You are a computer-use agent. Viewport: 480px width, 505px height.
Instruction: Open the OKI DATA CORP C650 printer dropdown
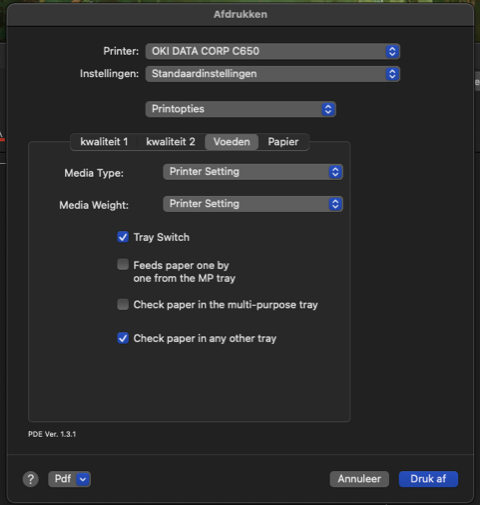[x=273, y=51]
